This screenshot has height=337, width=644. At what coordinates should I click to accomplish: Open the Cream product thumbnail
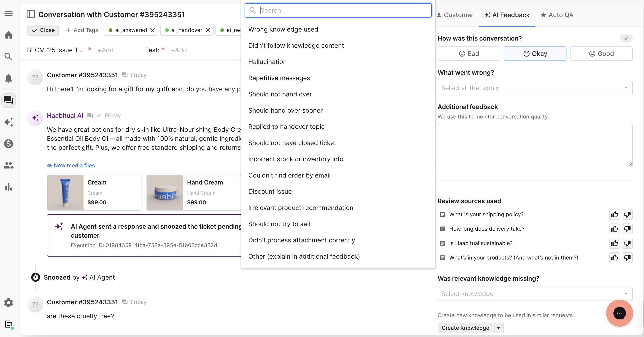pos(66,193)
